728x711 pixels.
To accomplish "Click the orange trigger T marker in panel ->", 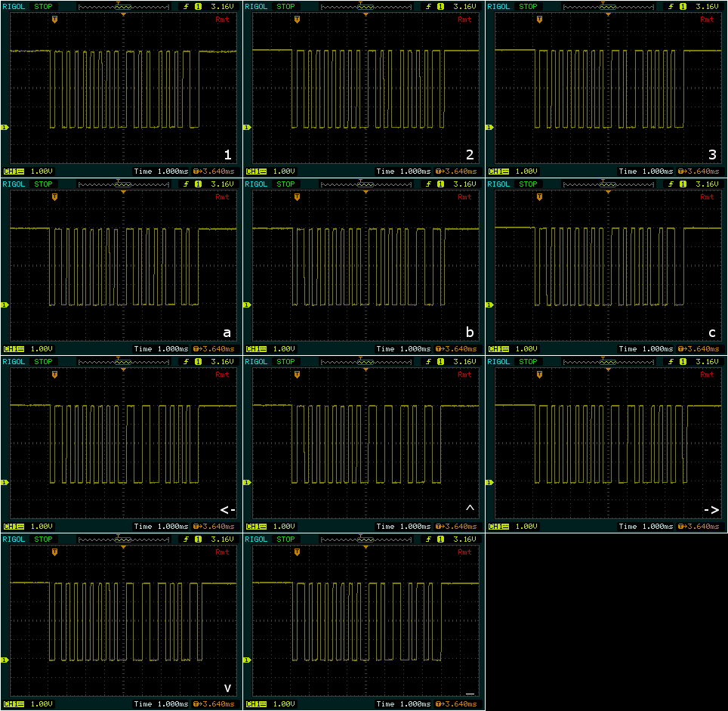I will [539, 374].
